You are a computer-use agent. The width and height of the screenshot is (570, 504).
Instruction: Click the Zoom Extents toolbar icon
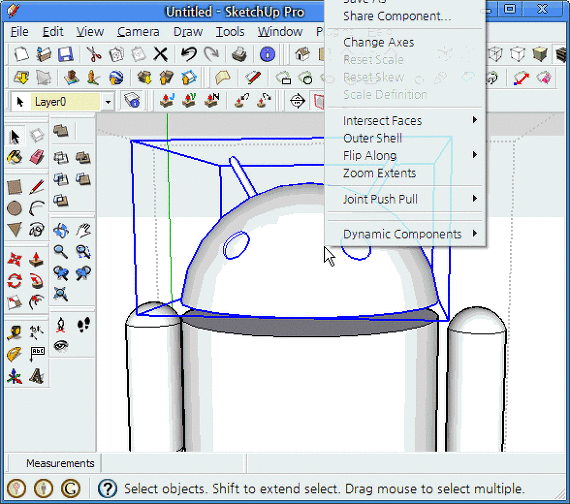(61, 294)
